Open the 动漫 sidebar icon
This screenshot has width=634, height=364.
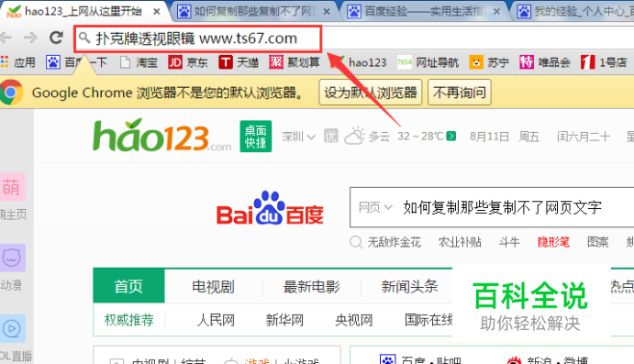(x=12, y=258)
